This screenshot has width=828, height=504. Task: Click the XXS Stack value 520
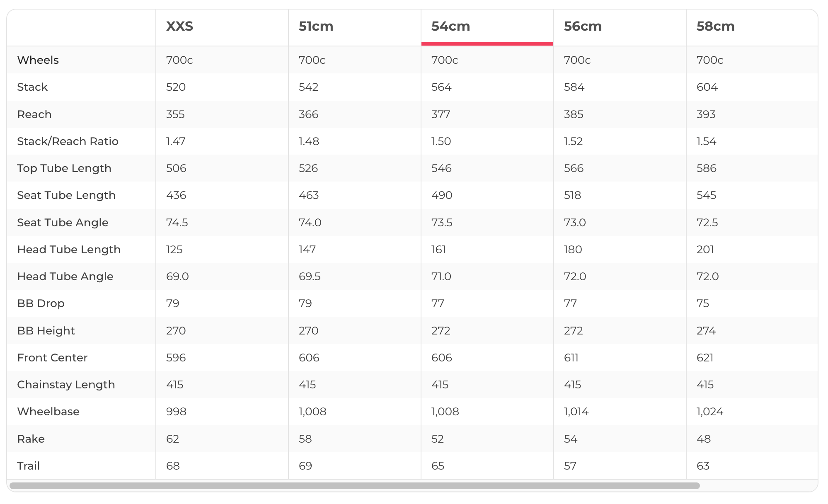pos(176,87)
